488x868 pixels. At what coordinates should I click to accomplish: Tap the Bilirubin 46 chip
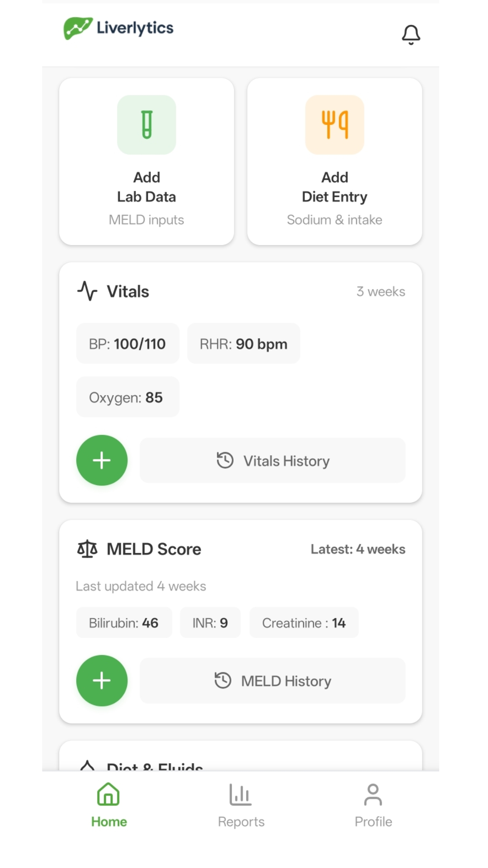(124, 623)
